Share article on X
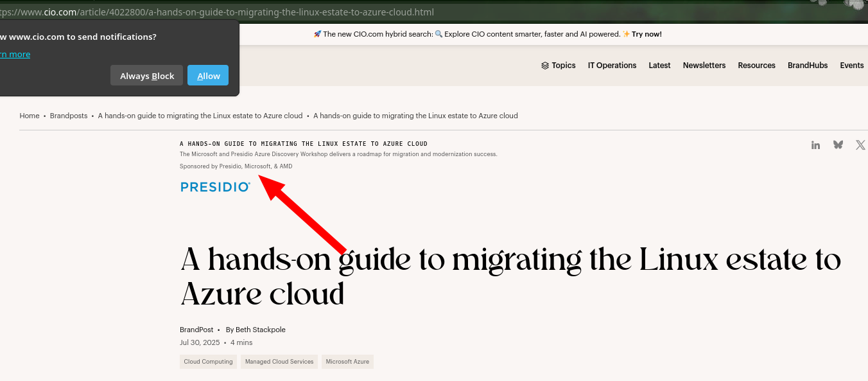 click(860, 145)
